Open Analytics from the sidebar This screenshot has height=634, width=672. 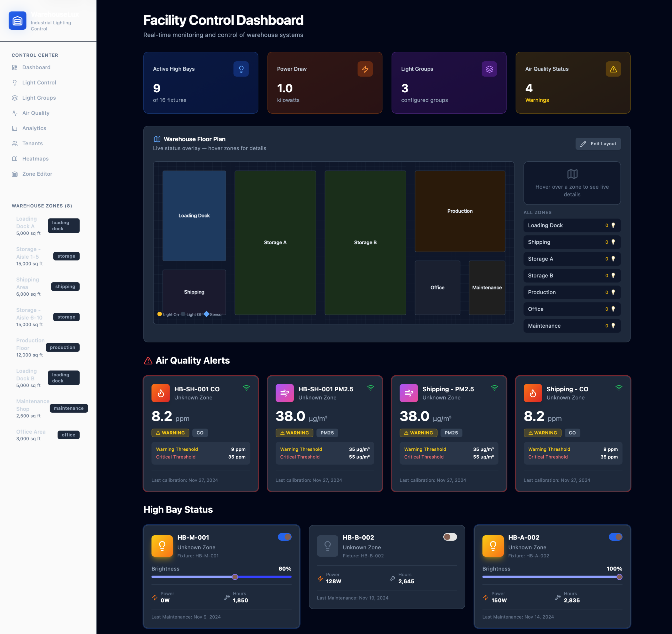click(x=48, y=129)
